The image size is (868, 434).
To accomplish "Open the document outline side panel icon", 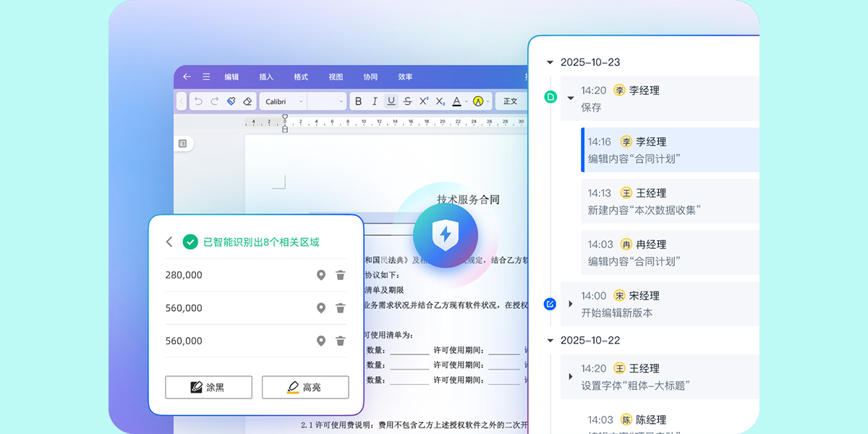I will pyautogui.click(x=182, y=144).
